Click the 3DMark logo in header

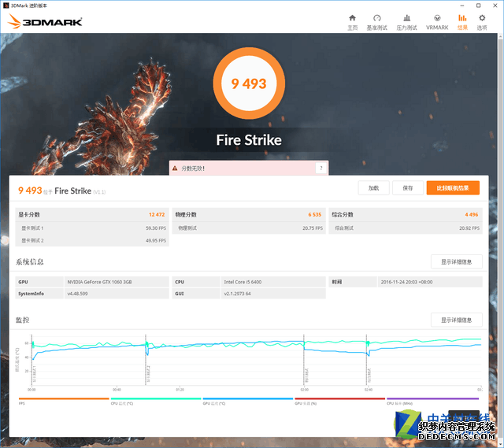click(45, 21)
